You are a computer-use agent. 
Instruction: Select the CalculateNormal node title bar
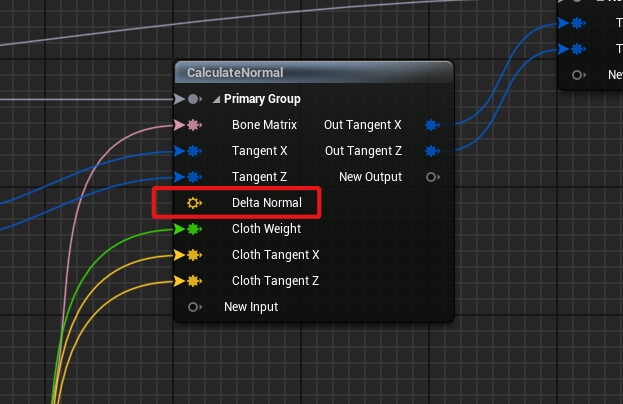click(314, 73)
